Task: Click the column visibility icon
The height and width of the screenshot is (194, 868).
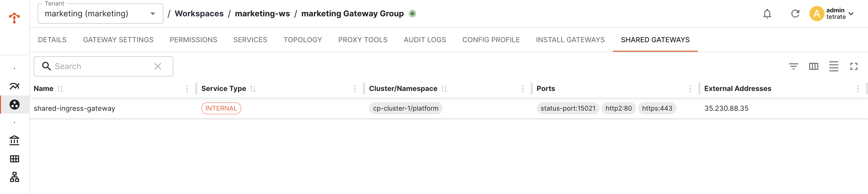Action: 814,66
